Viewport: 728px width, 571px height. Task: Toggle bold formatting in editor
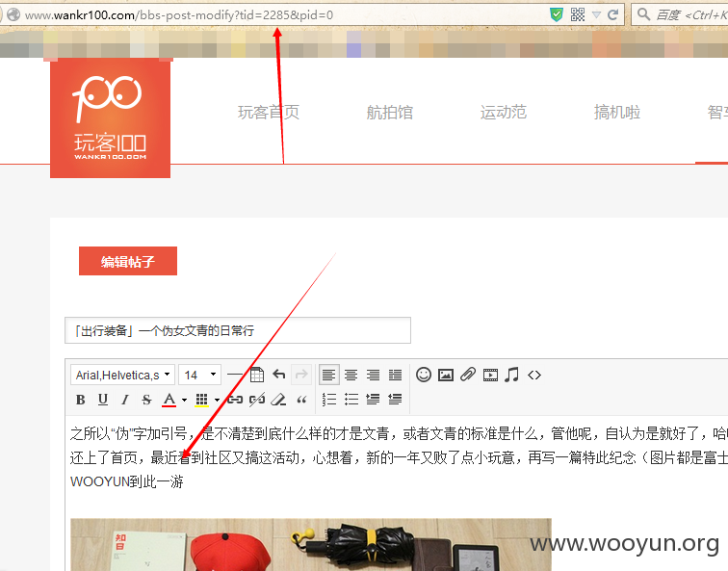[x=80, y=400]
